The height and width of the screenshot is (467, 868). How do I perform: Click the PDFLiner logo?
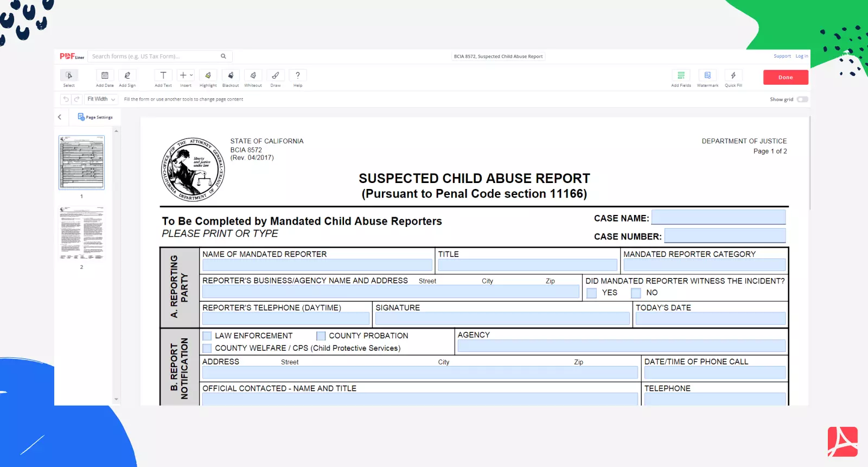72,56
